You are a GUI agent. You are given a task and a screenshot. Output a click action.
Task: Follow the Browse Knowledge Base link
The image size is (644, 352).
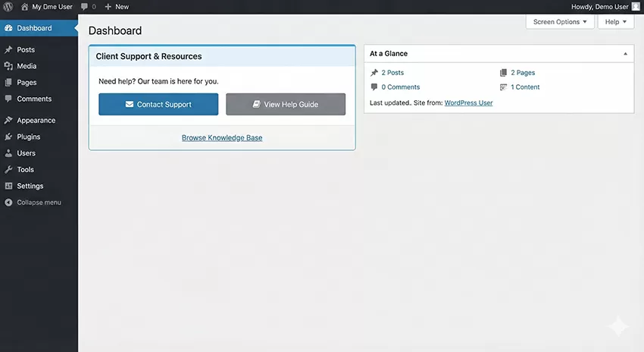point(222,138)
